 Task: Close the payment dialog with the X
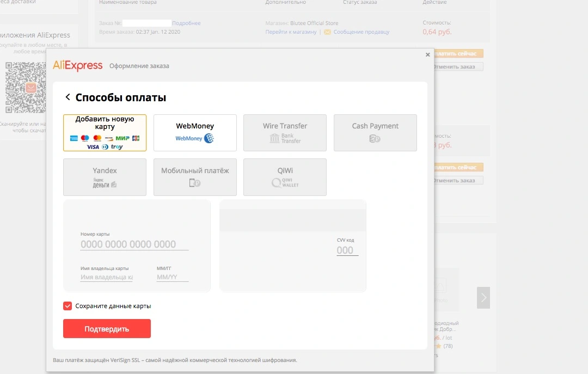point(427,55)
